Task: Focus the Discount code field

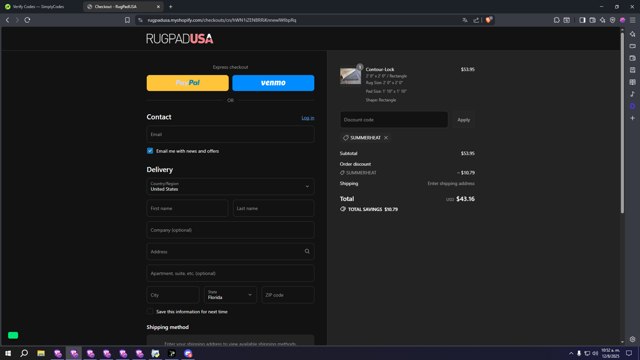Action: tap(394, 120)
